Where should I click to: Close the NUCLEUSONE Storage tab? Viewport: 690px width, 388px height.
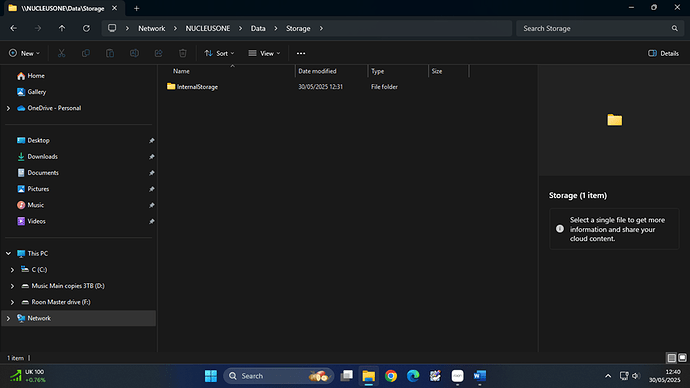click(x=114, y=8)
